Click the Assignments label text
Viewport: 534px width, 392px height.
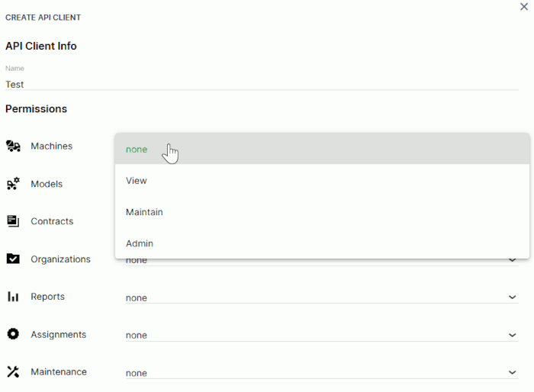pyautogui.click(x=58, y=334)
